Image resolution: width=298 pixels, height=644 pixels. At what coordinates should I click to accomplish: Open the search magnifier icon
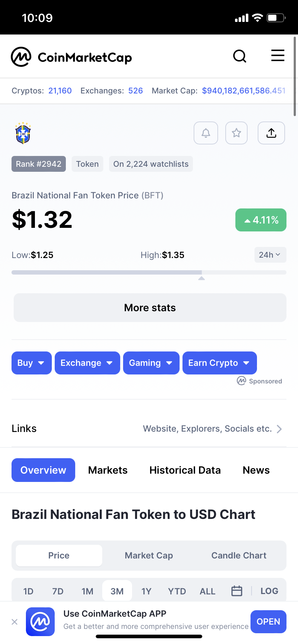(x=240, y=56)
